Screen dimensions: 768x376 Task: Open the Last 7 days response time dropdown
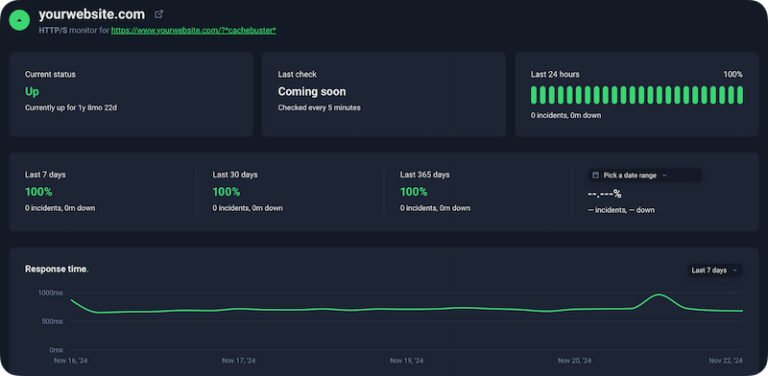click(x=714, y=270)
